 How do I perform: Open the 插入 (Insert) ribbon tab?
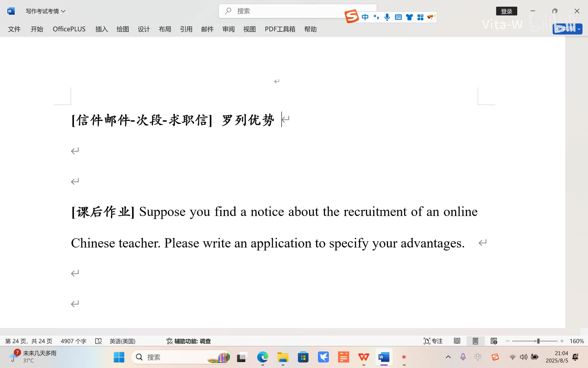101,29
